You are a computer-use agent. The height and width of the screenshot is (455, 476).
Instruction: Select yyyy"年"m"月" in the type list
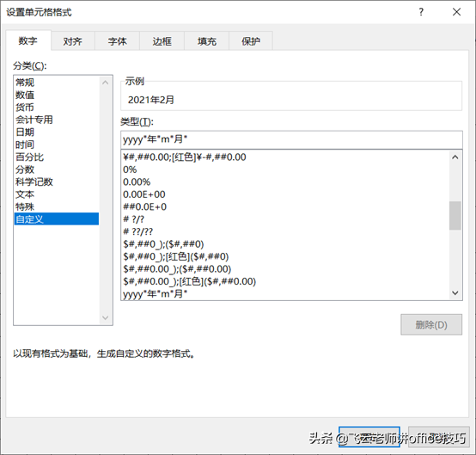(x=284, y=294)
